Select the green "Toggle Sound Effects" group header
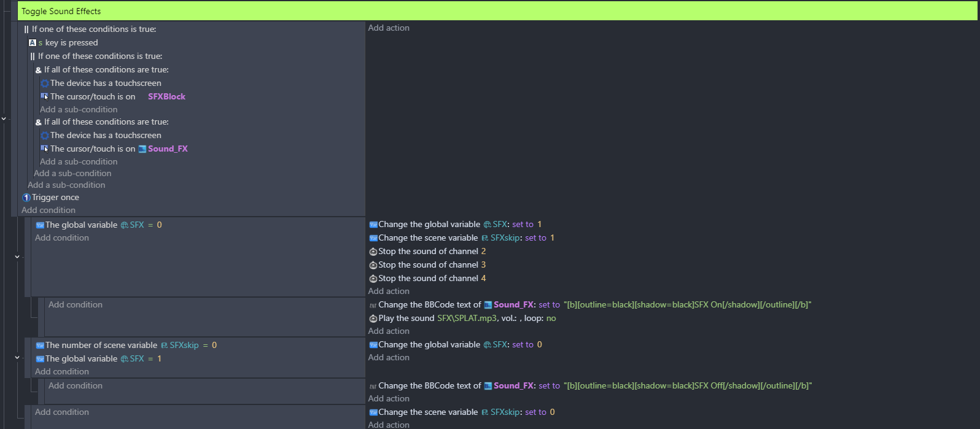980x429 pixels. click(491, 11)
